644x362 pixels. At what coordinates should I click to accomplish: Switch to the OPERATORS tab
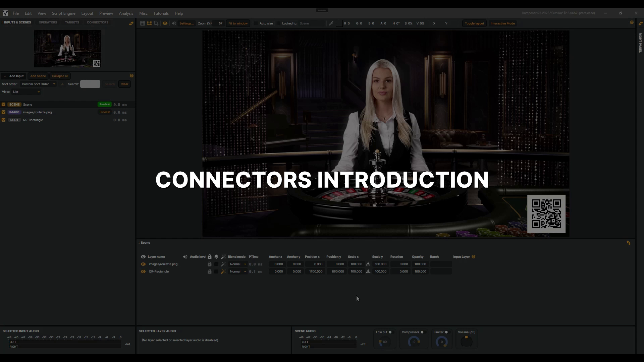click(x=48, y=22)
